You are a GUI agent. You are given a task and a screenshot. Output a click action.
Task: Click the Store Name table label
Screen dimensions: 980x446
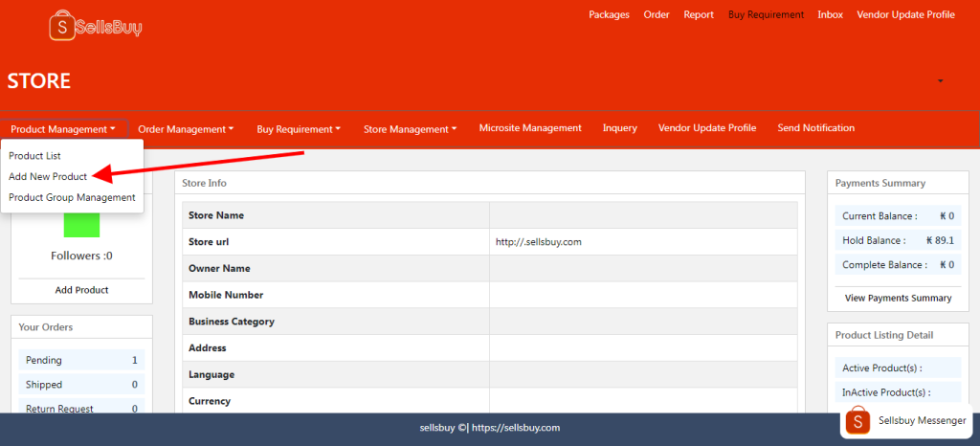click(216, 215)
